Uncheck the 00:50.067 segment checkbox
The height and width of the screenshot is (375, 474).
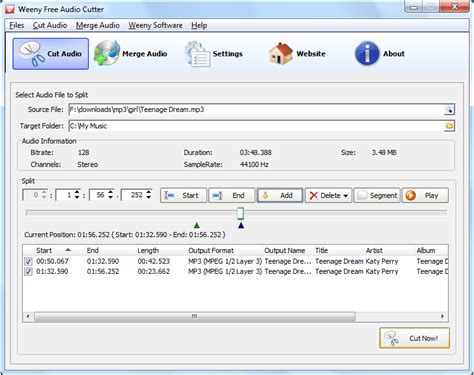[28, 261]
